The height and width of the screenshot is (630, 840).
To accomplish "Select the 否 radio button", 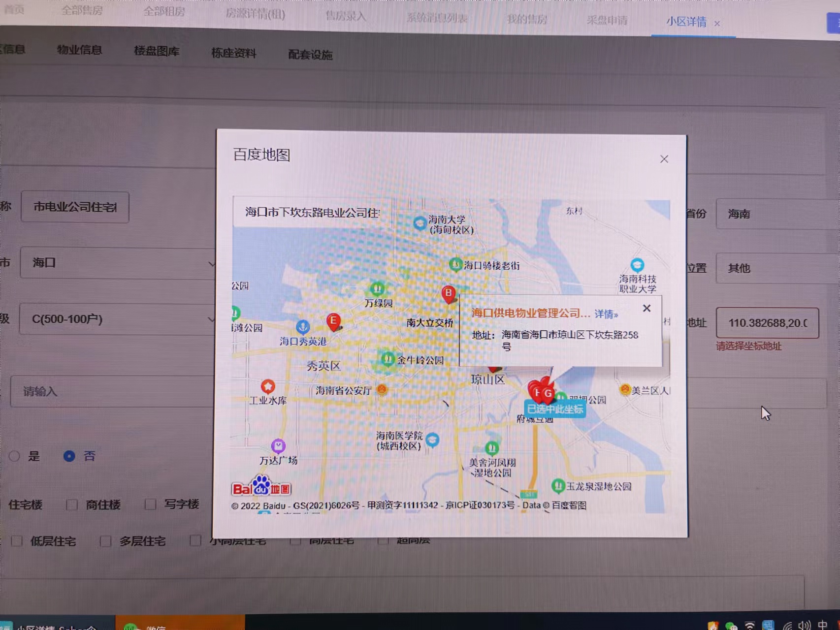I will pyautogui.click(x=69, y=456).
